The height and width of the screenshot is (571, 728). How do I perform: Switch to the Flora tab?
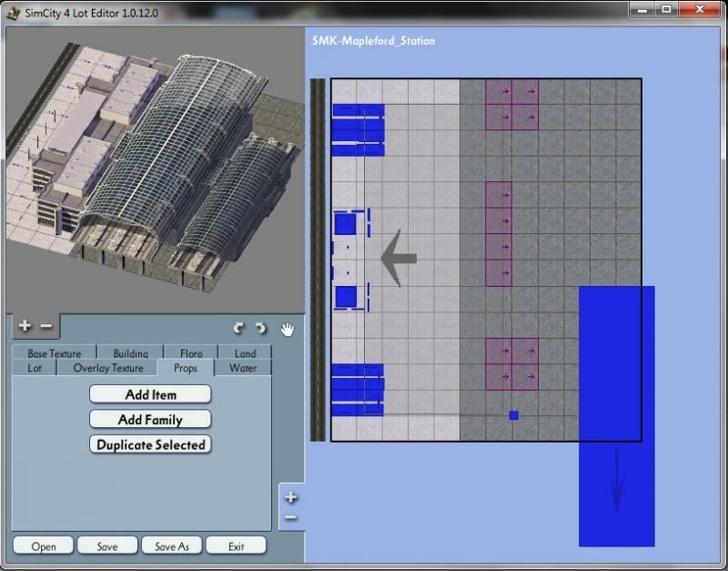[x=191, y=353]
